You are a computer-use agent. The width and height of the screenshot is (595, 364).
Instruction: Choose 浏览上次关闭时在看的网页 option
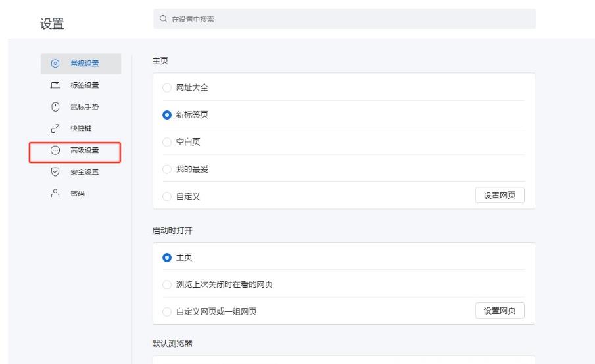click(x=167, y=284)
